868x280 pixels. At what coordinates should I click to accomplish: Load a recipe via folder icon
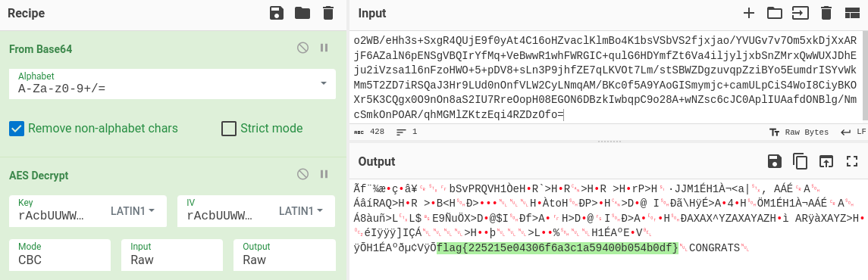[302, 13]
